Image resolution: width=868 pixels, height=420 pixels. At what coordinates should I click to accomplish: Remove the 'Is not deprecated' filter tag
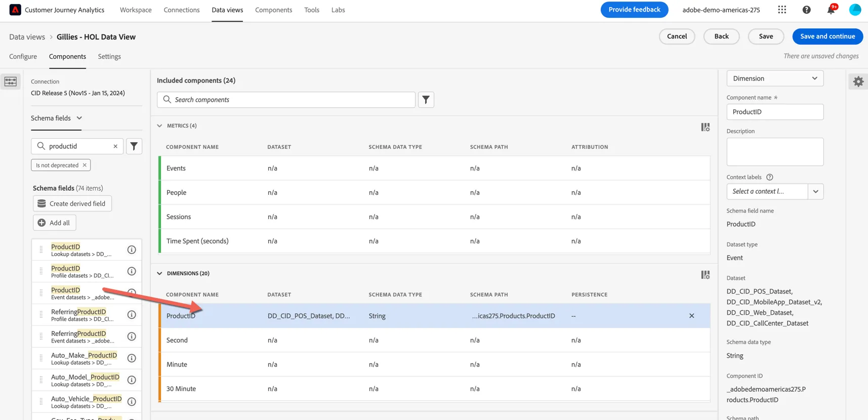click(x=85, y=165)
